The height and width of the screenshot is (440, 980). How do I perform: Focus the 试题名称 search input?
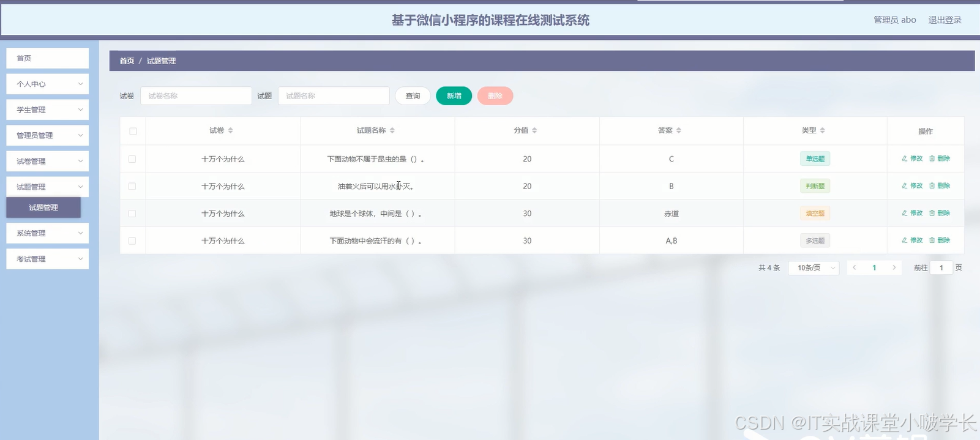[334, 96]
